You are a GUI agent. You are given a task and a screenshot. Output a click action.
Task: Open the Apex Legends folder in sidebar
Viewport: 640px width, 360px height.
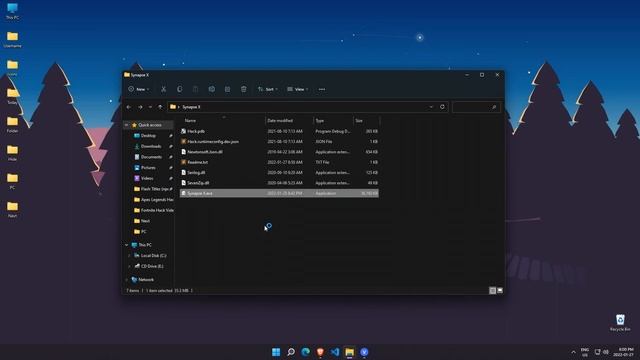[x=153, y=200]
